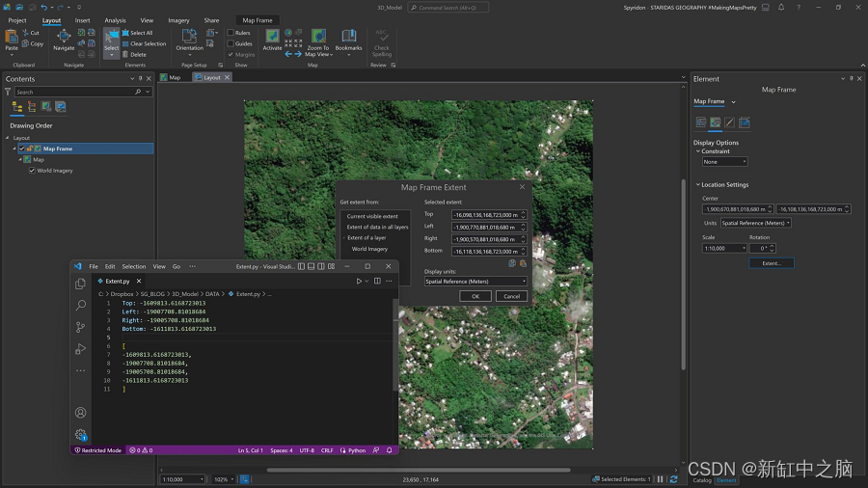Open the Bookmarks tool in the ribbon
Image resolution: width=868 pixels, height=488 pixels.
pos(348,38)
